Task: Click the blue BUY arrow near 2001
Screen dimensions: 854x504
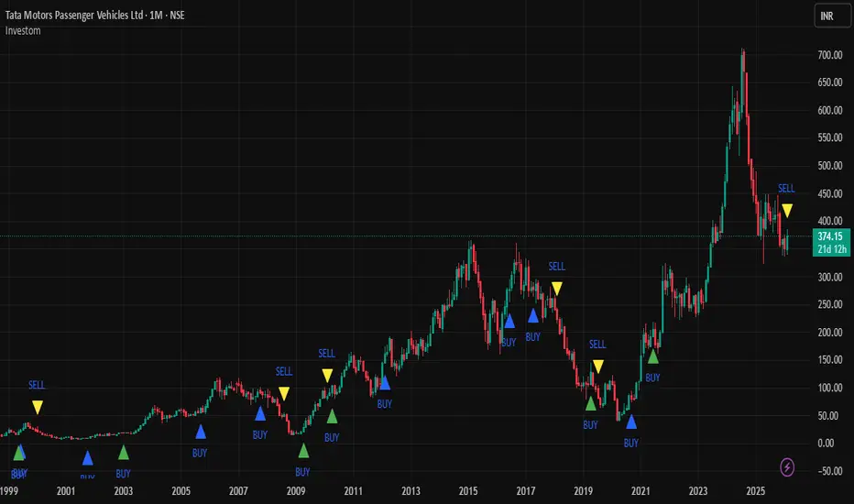Action: (88, 457)
